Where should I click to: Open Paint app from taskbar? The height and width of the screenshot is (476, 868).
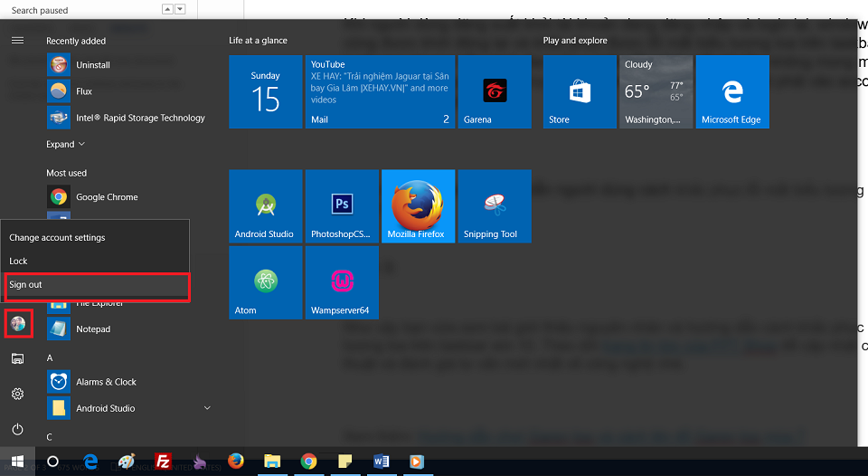[x=127, y=462]
